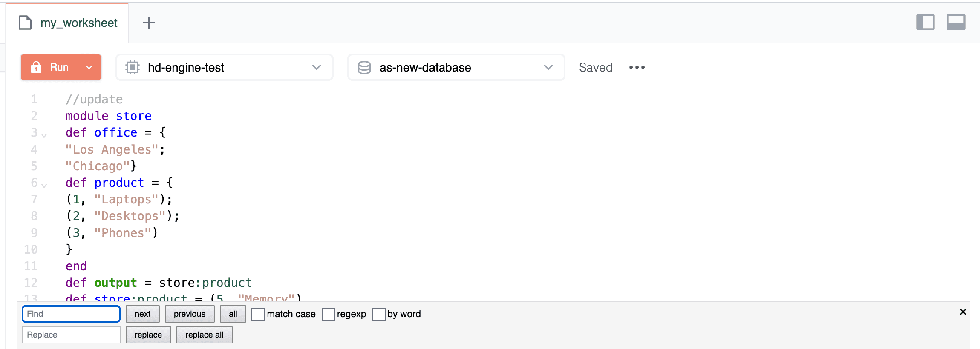The height and width of the screenshot is (349, 980).
Task: Collapse the product definition fold on line 6
Action: click(44, 185)
